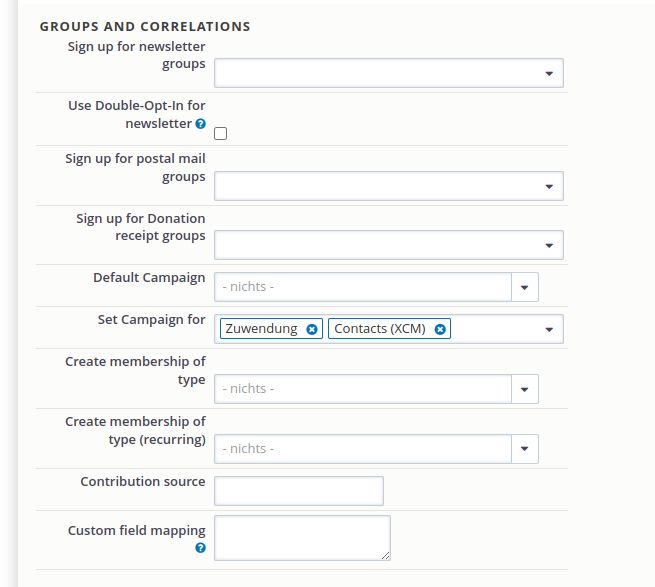The height and width of the screenshot is (587, 655).
Task: Remove the Zuwendung tag
Action: 312,329
